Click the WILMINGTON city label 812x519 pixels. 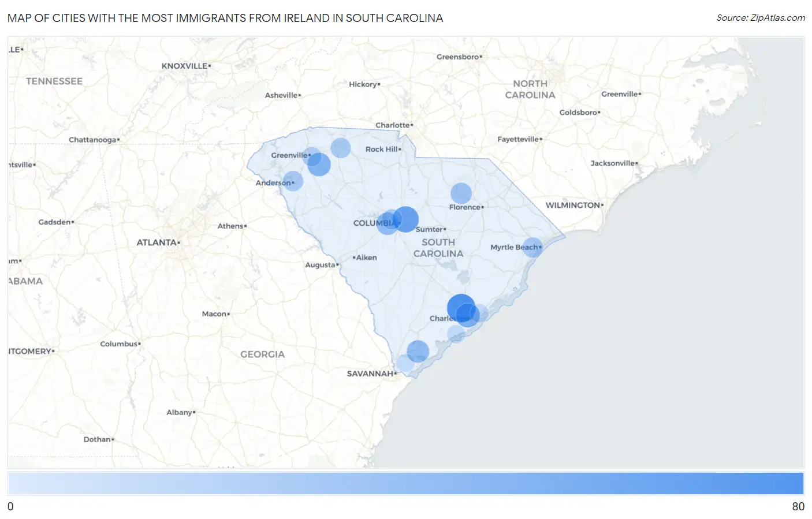point(574,205)
